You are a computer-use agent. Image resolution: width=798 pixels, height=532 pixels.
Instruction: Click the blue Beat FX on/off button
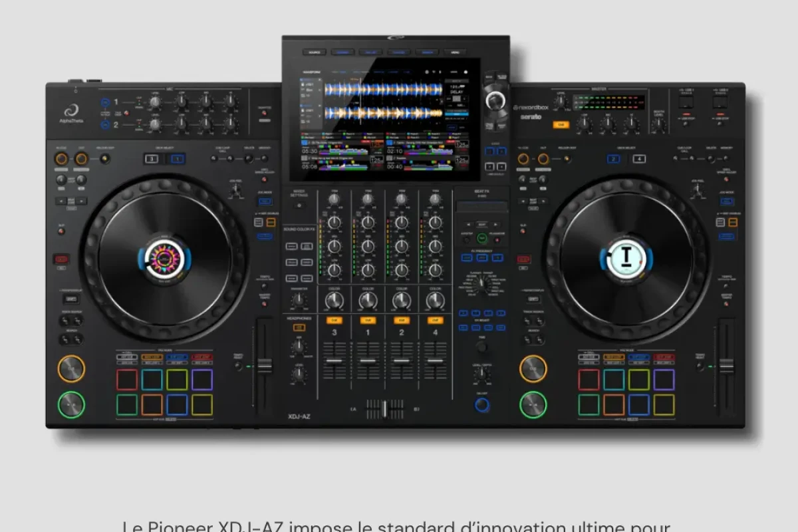coord(482,404)
